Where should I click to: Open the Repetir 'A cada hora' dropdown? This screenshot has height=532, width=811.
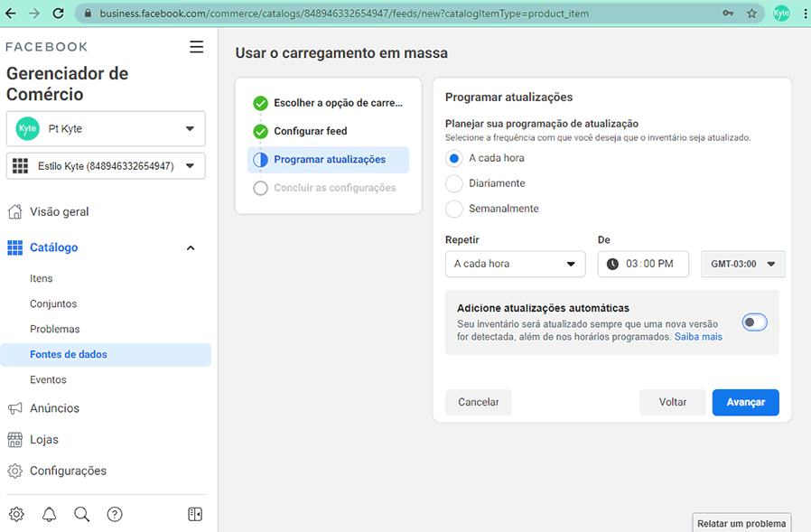[515, 264]
